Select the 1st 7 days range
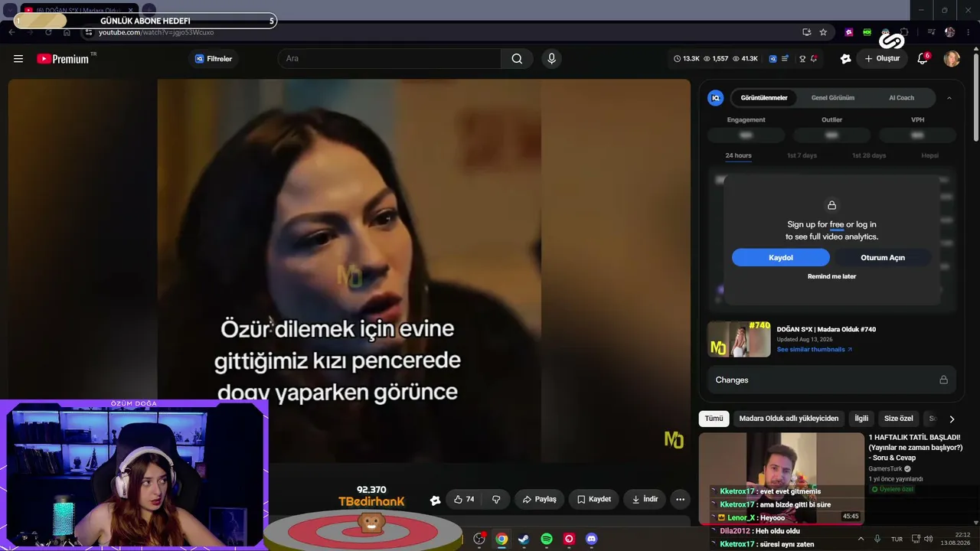This screenshot has height=551, width=980. pos(802,156)
